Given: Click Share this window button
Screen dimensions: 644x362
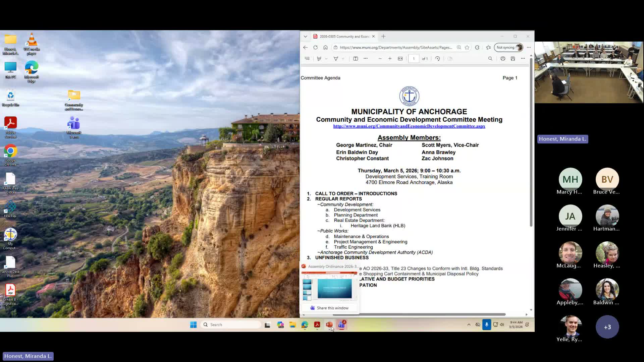Looking at the screenshot, I should click(329, 308).
